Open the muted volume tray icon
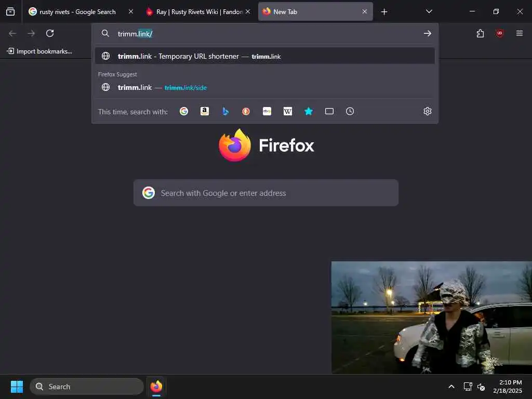This screenshot has height=399, width=532. point(481,387)
